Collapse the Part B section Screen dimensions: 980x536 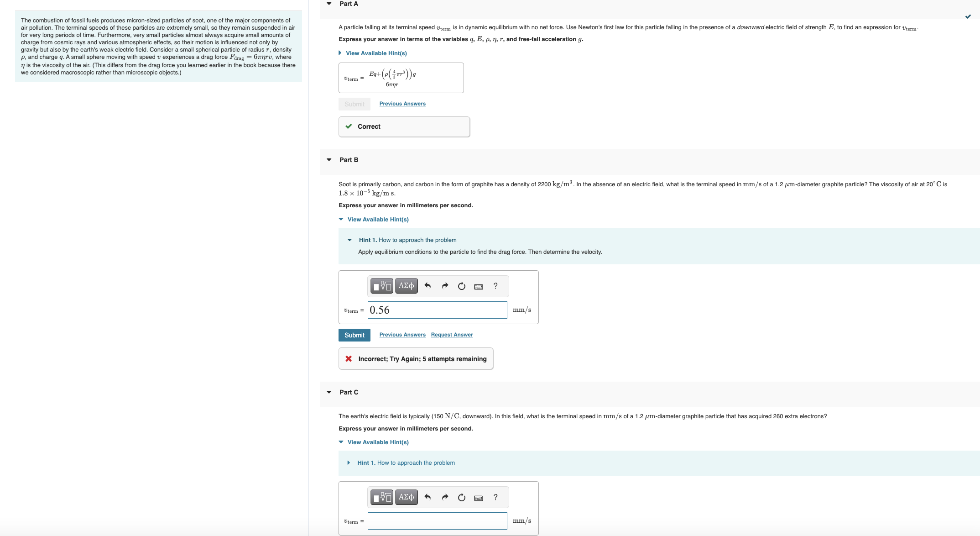click(x=329, y=160)
